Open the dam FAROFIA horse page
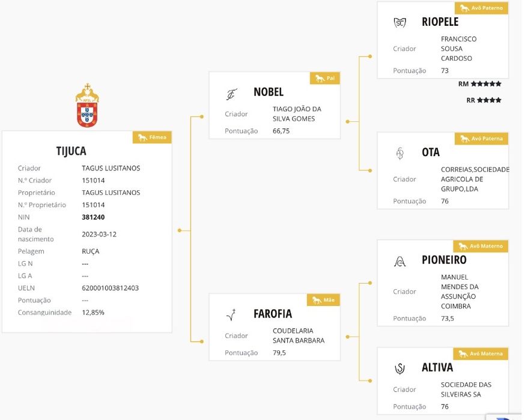Viewport: 525px width, 420px height. point(273,314)
